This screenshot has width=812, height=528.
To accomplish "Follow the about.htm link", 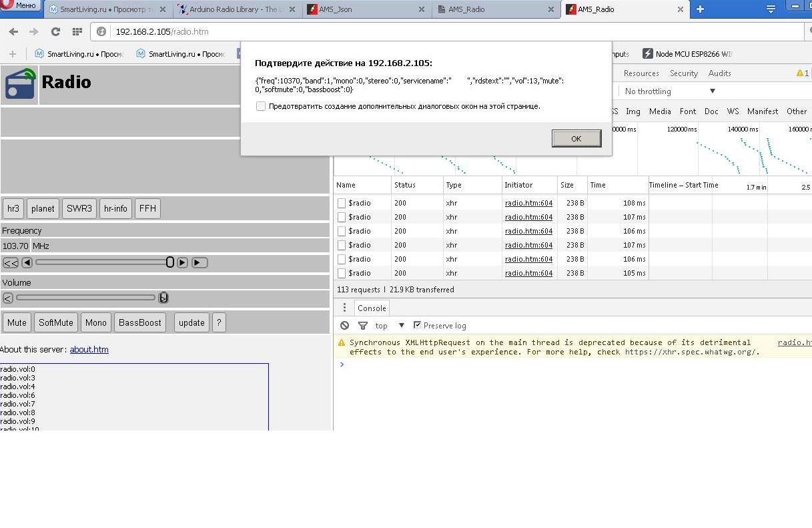I will pos(89,349).
